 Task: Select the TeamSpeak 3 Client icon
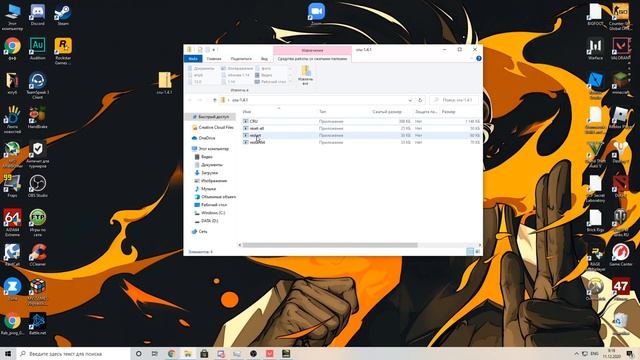click(38, 86)
